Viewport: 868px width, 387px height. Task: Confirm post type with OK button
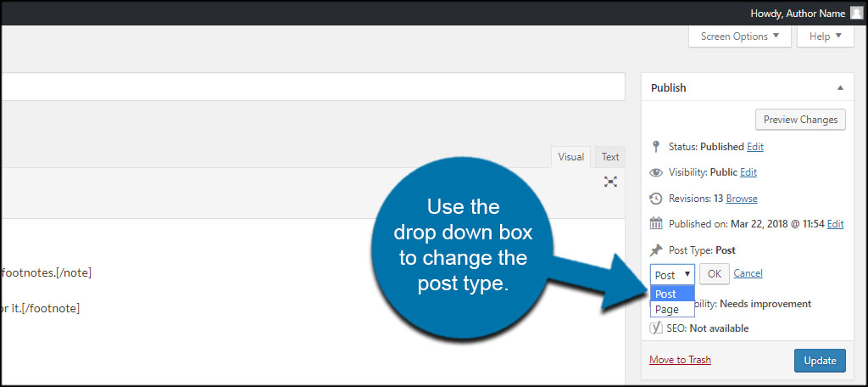(714, 274)
